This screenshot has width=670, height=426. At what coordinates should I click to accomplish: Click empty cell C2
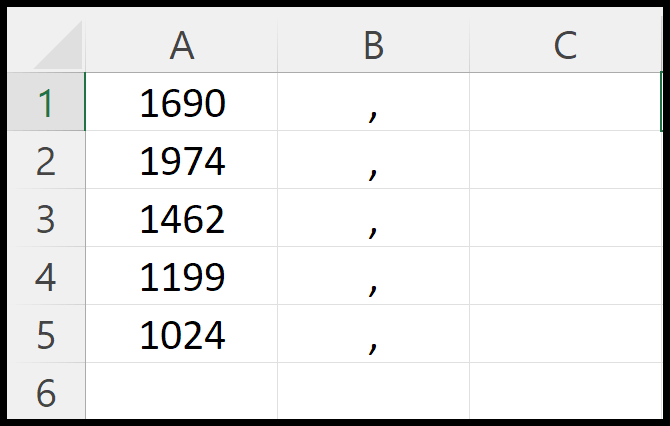566,160
